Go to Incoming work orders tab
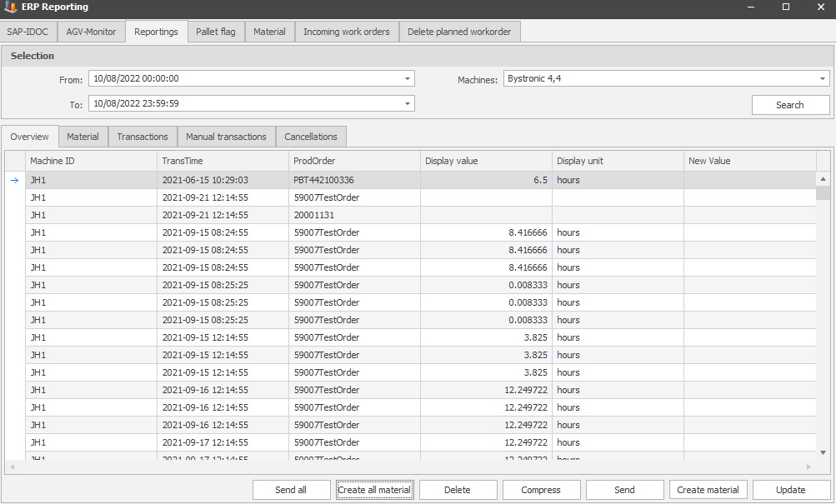The image size is (836, 504). (x=346, y=32)
